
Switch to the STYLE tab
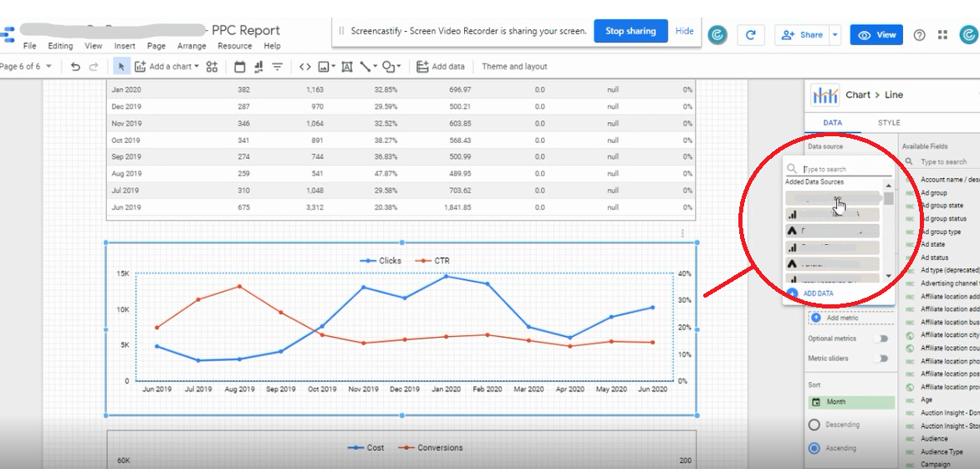pos(889,123)
